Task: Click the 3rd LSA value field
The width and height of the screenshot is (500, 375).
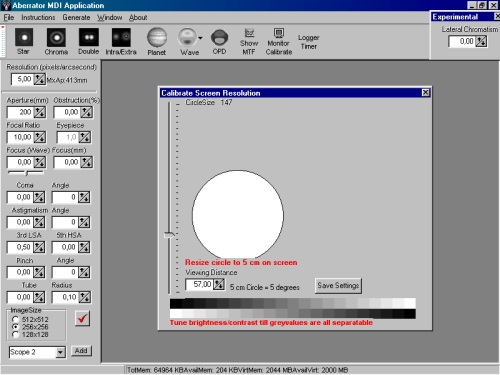Action: click(x=20, y=247)
